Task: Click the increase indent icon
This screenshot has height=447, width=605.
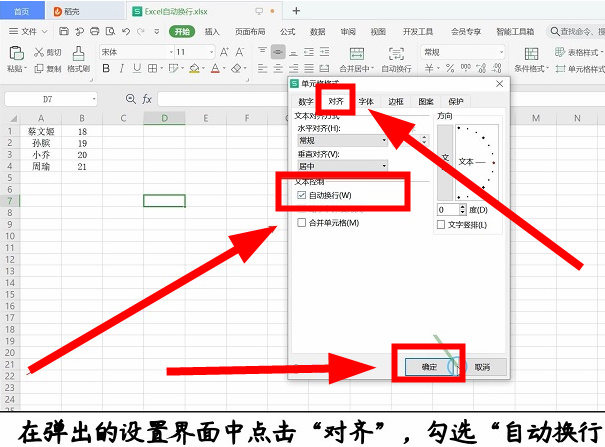Action: pos(324,52)
